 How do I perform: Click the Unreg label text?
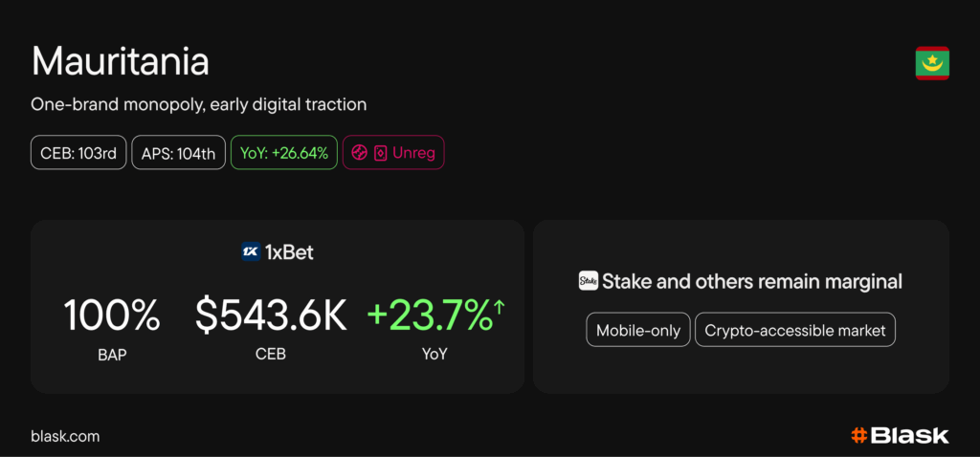pyautogui.click(x=412, y=153)
